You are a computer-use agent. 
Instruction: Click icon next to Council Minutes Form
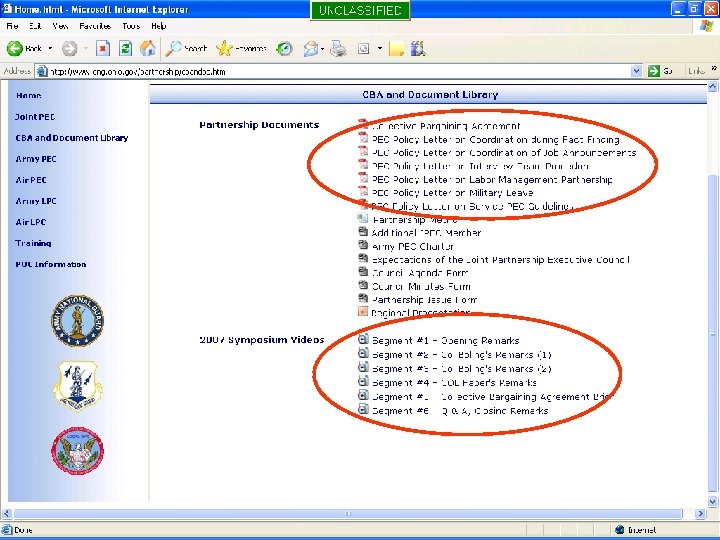pos(363,285)
